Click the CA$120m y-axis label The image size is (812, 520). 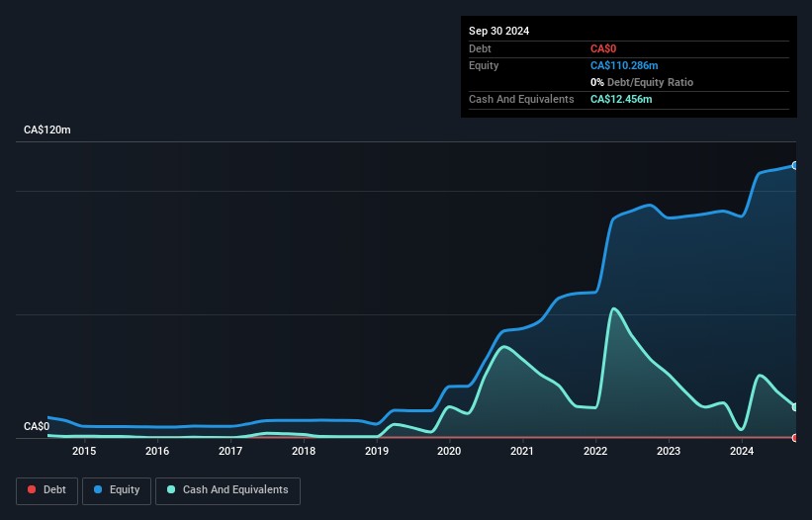pos(47,130)
